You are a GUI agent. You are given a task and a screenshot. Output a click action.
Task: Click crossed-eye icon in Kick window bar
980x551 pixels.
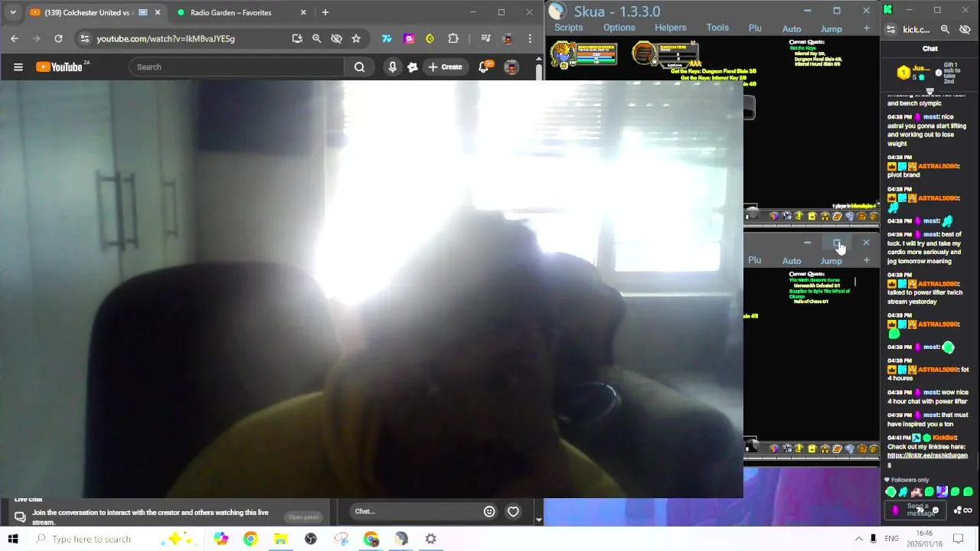click(965, 29)
